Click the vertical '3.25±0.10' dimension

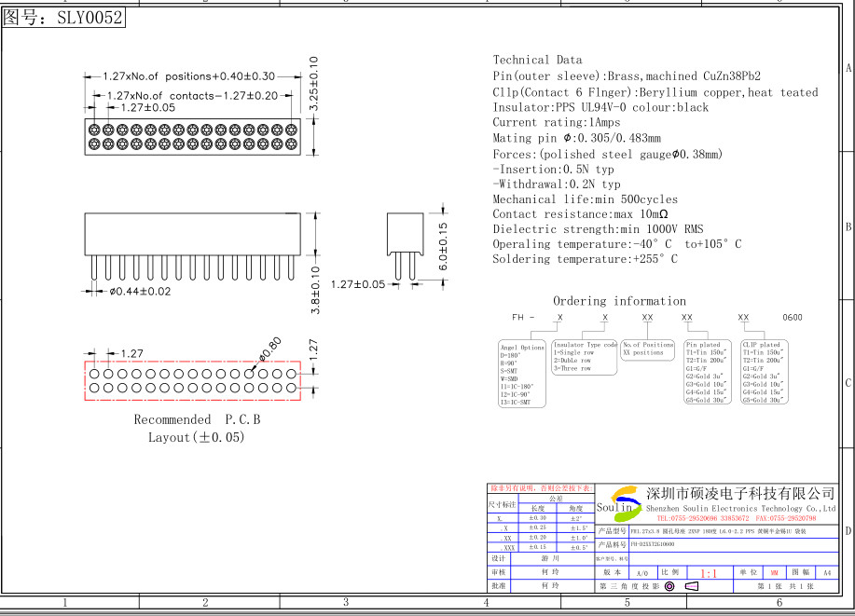[x=314, y=83]
